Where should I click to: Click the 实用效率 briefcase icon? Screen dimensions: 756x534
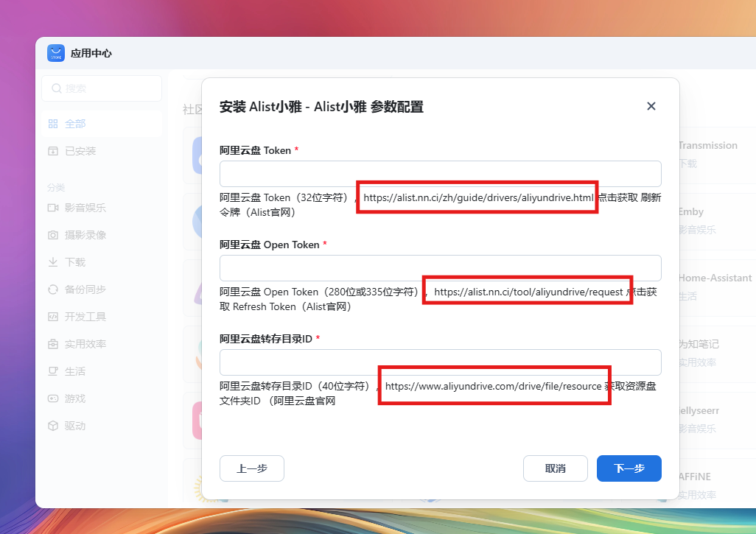pyautogui.click(x=53, y=344)
